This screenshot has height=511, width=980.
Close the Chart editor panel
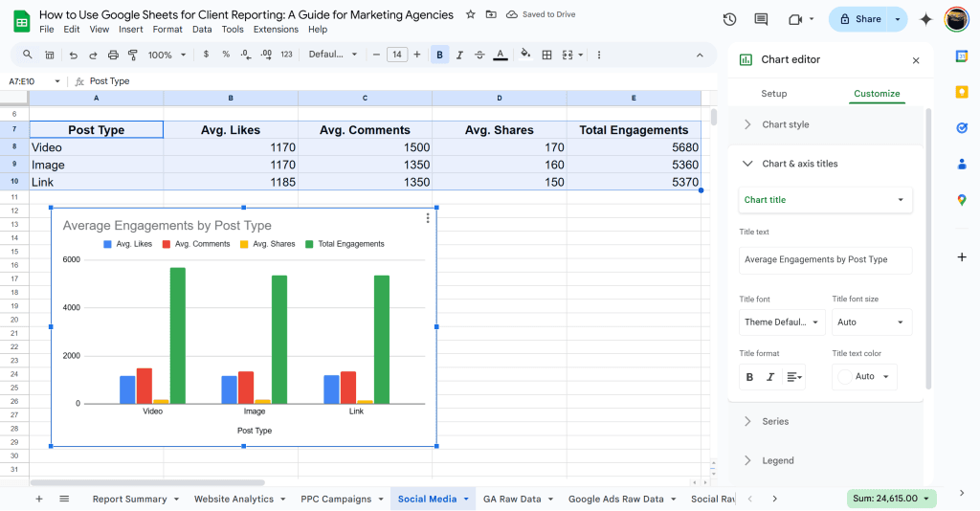916,60
